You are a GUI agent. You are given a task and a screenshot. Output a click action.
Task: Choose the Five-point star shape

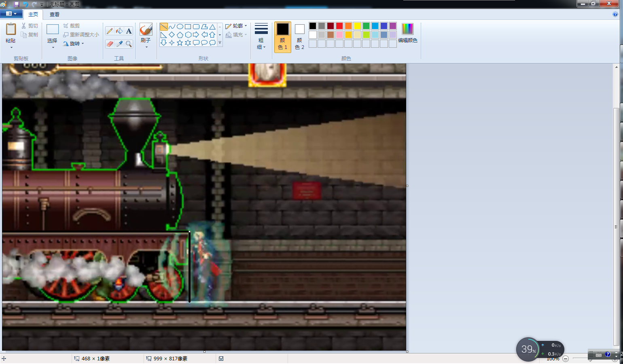point(180,43)
